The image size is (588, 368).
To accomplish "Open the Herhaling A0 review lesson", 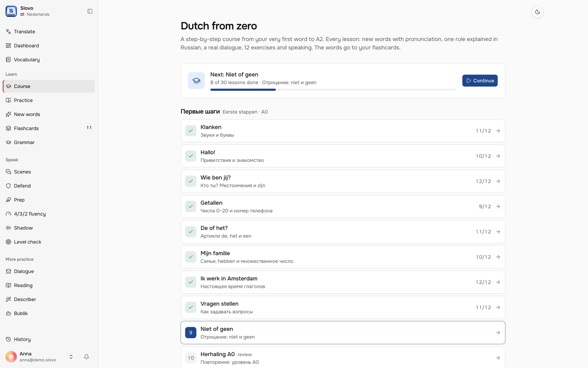I will 343,357.
